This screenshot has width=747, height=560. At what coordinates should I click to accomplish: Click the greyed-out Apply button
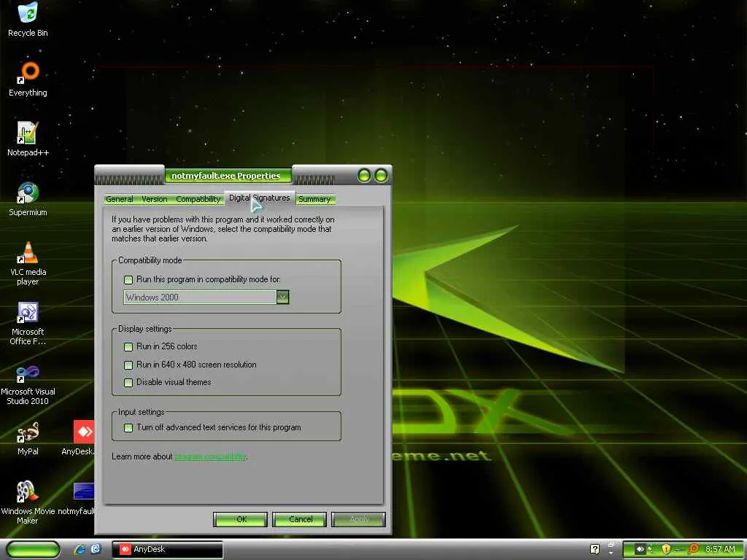point(359,519)
